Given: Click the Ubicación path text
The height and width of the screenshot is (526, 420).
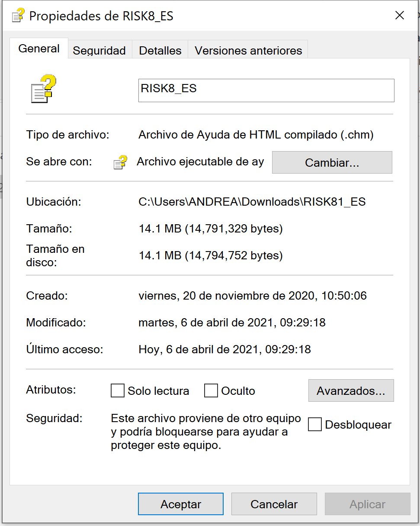Looking at the screenshot, I should pyautogui.click(x=252, y=202).
